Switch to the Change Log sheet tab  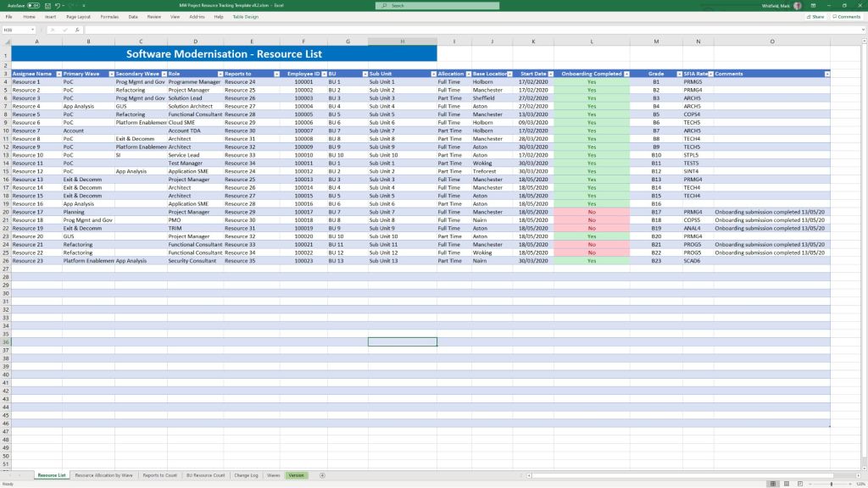[x=246, y=475]
